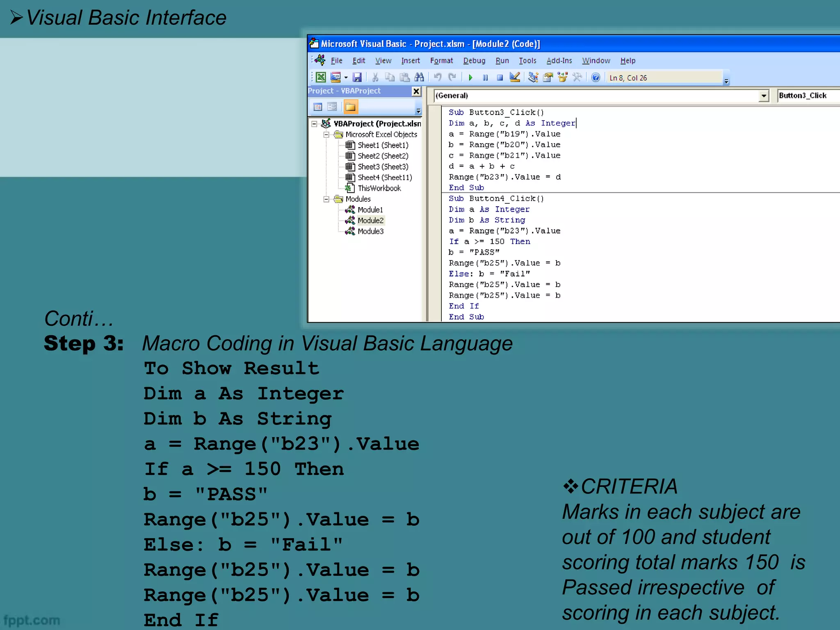Screen dimensions: 840x630
Task: Open the Debug menu
Action: 474,61
